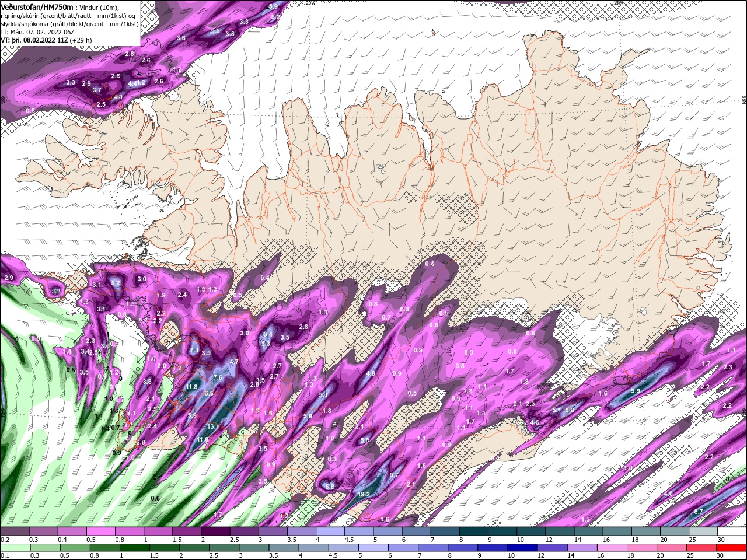Click the 9.9 precipitation value near southeast coast

click(x=636, y=391)
